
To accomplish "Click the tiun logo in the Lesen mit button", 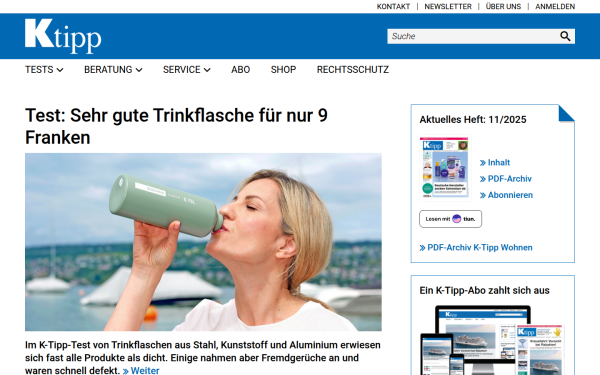I will tap(457, 219).
